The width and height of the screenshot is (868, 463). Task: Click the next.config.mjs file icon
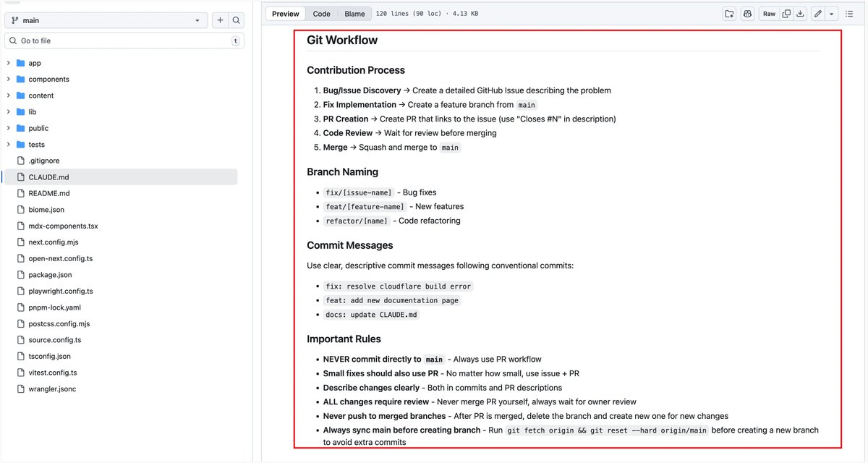[20, 242]
